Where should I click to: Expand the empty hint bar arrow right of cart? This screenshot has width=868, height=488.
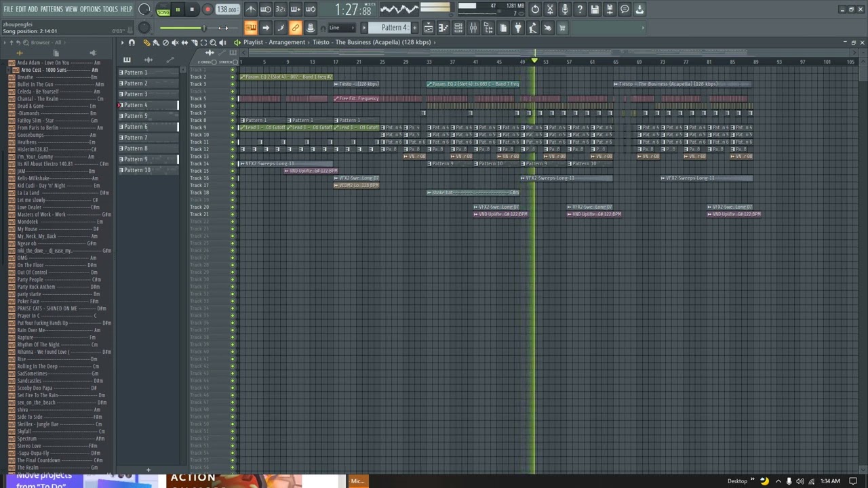coord(643,28)
